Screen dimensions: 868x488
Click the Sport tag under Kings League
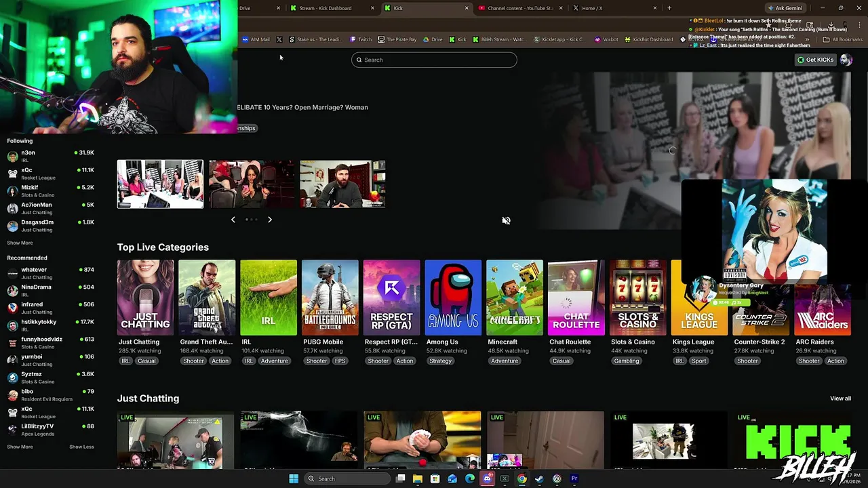pyautogui.click(x=699, y=361)
